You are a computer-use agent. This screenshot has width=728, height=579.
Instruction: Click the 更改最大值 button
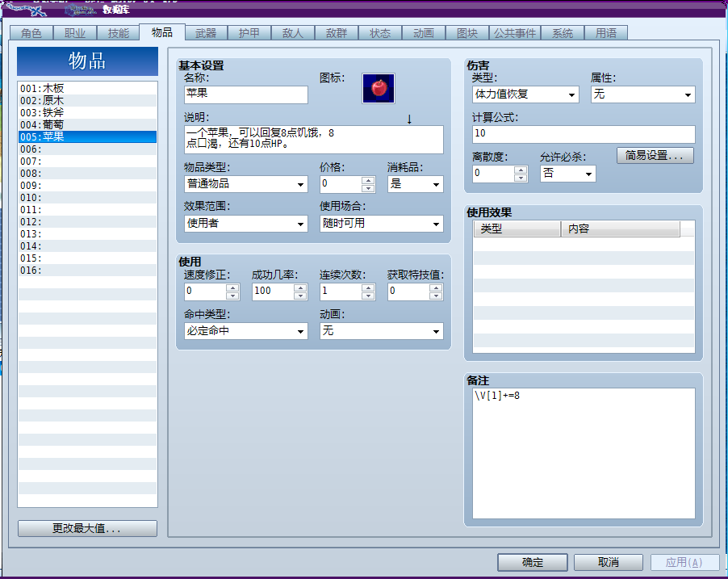(87, 528)
